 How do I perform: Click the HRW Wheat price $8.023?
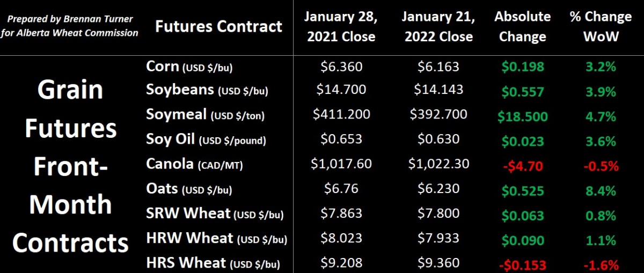point(341,238)
